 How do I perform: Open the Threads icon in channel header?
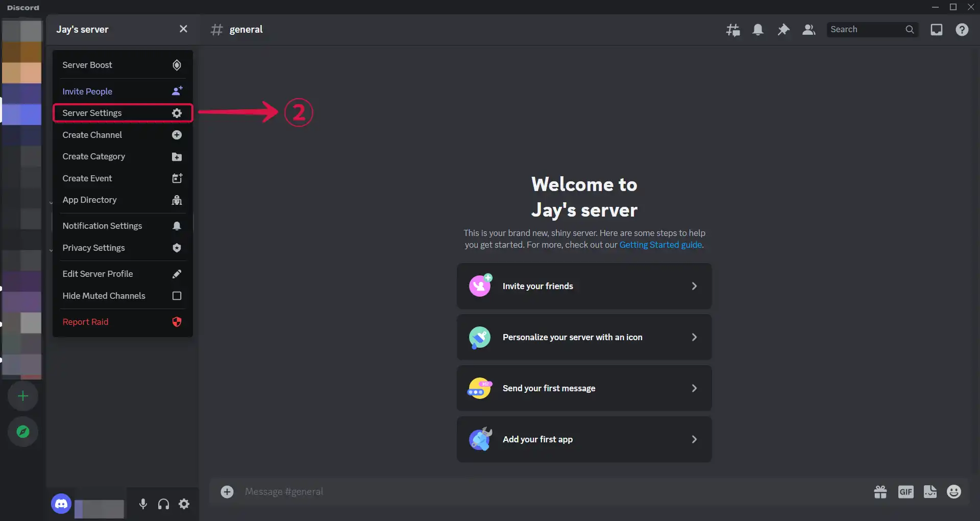point(733,30)
